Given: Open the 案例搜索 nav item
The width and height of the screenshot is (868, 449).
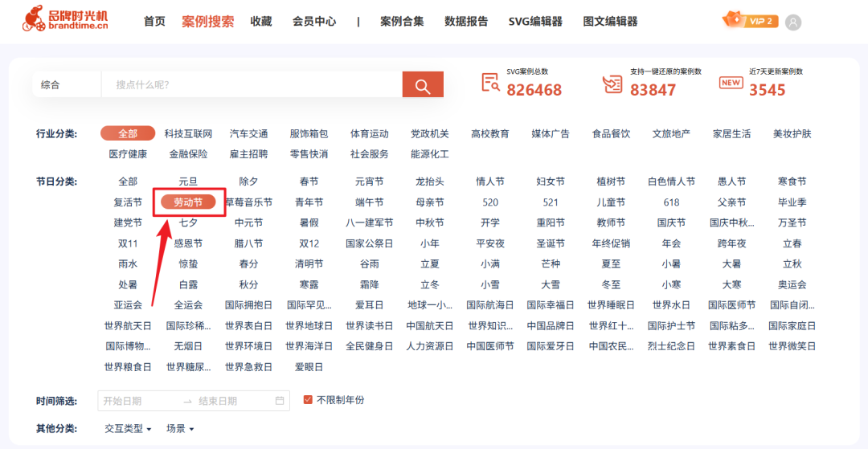Looking at the screenshot, I should pos(207,22).
